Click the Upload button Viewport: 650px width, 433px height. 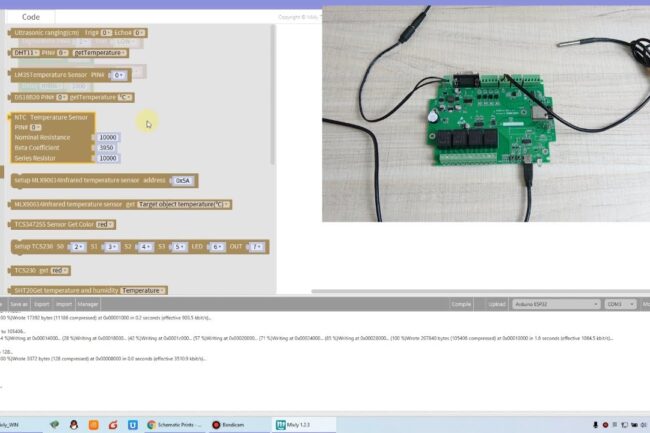point(497,303)
